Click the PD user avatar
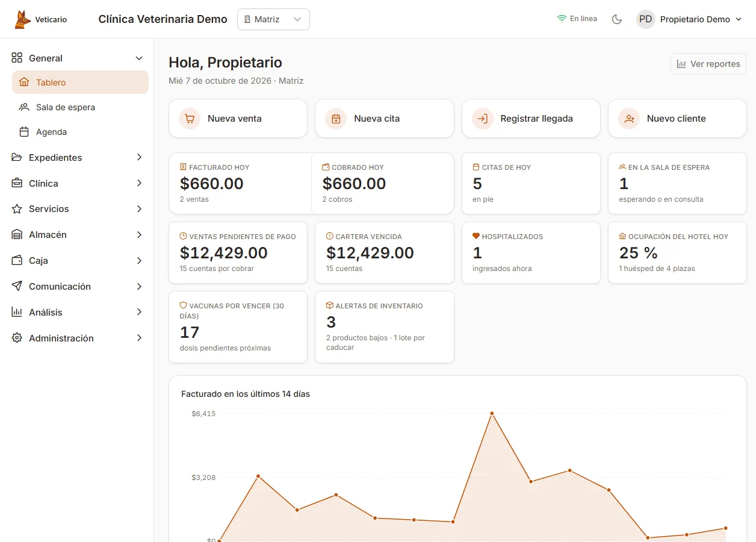This screenshot has width=756, height=542. [x=646, y=19]
